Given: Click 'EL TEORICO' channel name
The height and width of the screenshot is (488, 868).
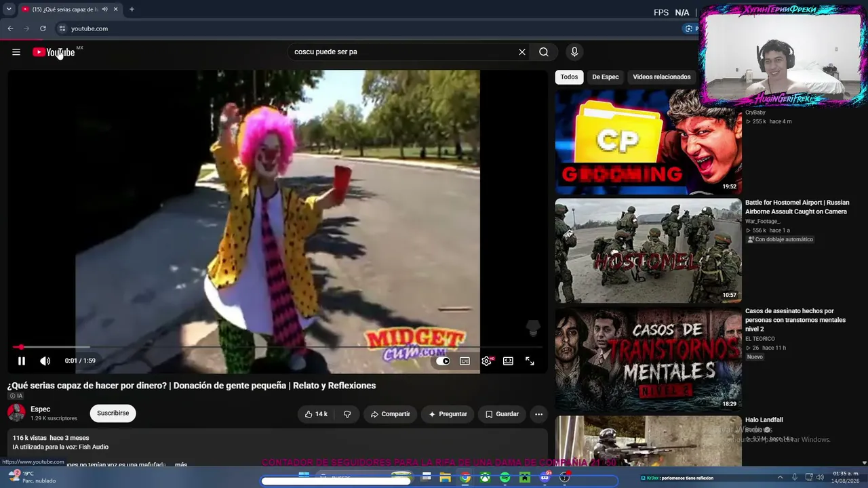Looking at the screenshot, I should 760,339.
